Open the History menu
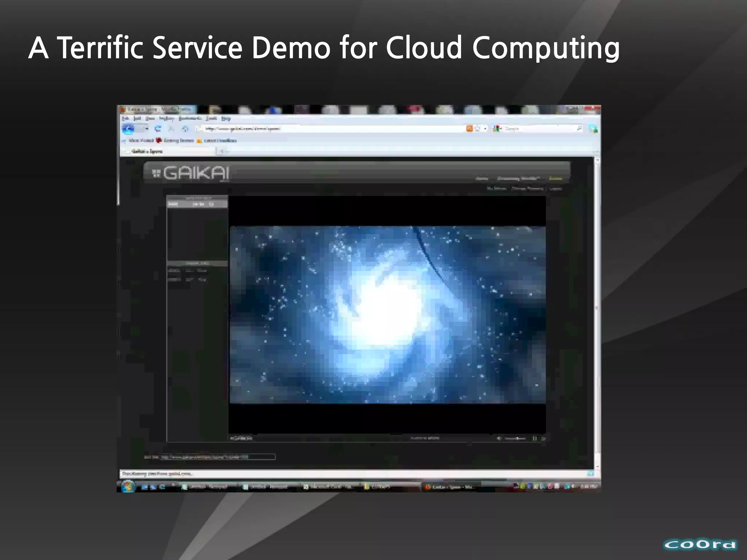 click(166, 118)
